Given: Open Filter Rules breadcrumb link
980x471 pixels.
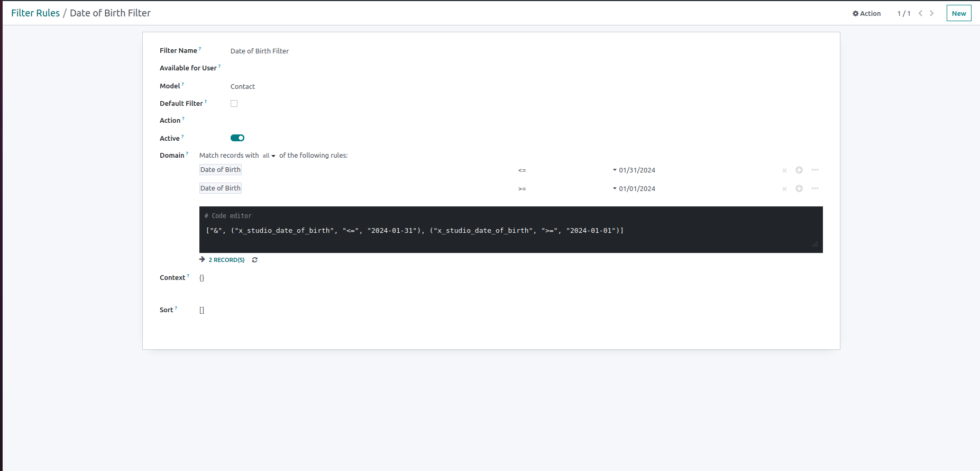Looking at the screenshot, I should 35,13.
